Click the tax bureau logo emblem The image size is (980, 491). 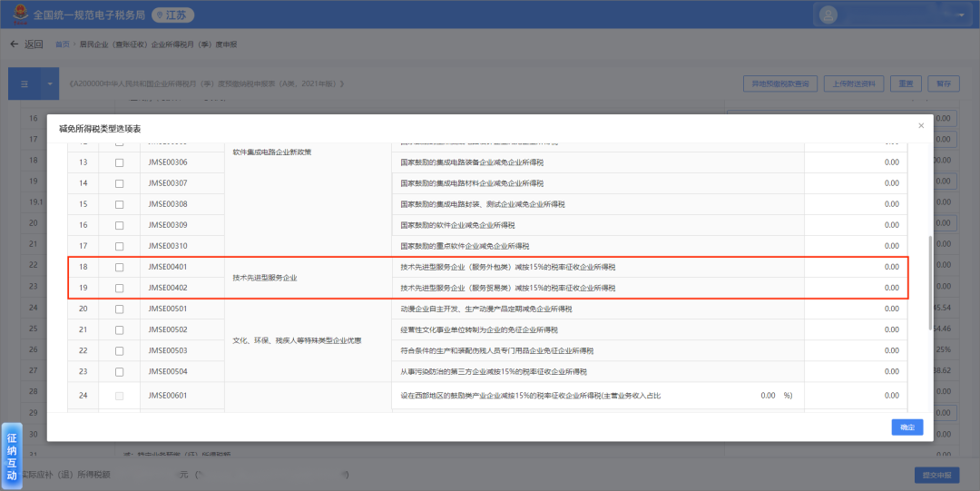(17, 15)
